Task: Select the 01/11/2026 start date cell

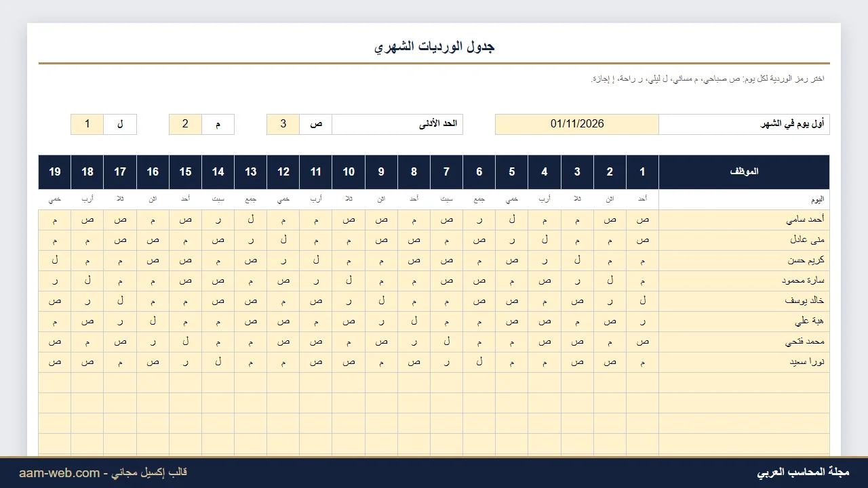Action: [x=577, y=124]
